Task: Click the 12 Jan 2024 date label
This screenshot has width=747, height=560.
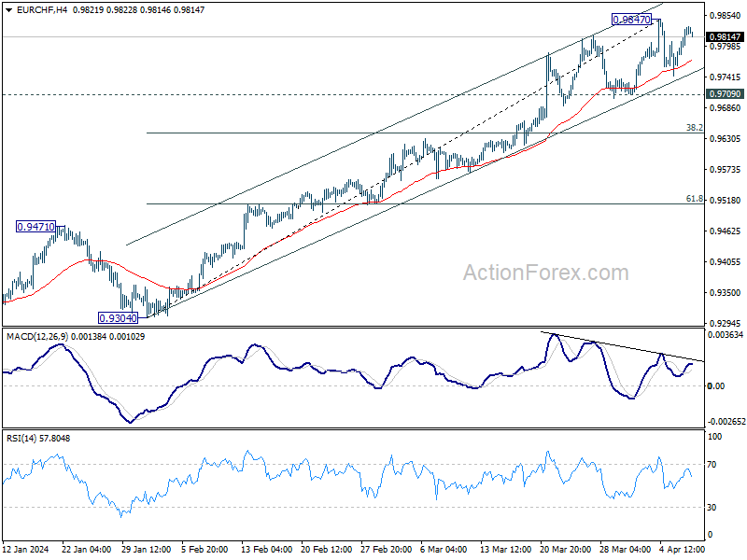Action: (x=26, y=549)
